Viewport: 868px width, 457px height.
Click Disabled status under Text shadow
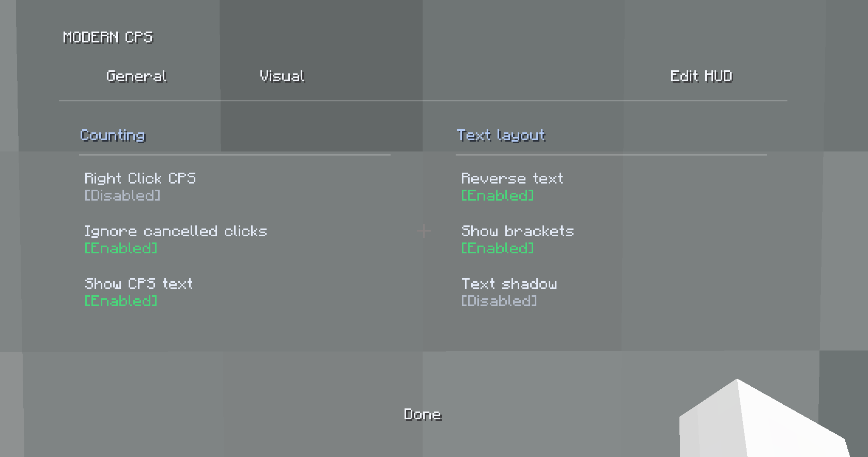point(499,301)
